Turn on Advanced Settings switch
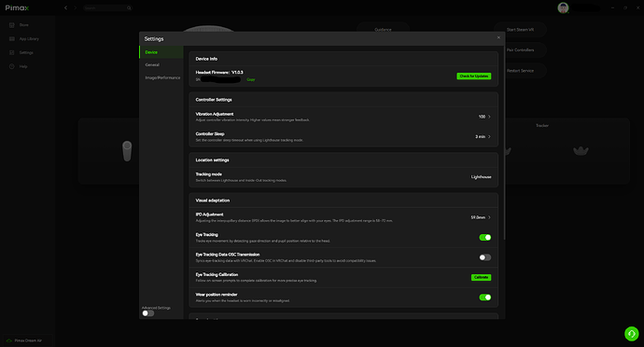 click(147, 313)
